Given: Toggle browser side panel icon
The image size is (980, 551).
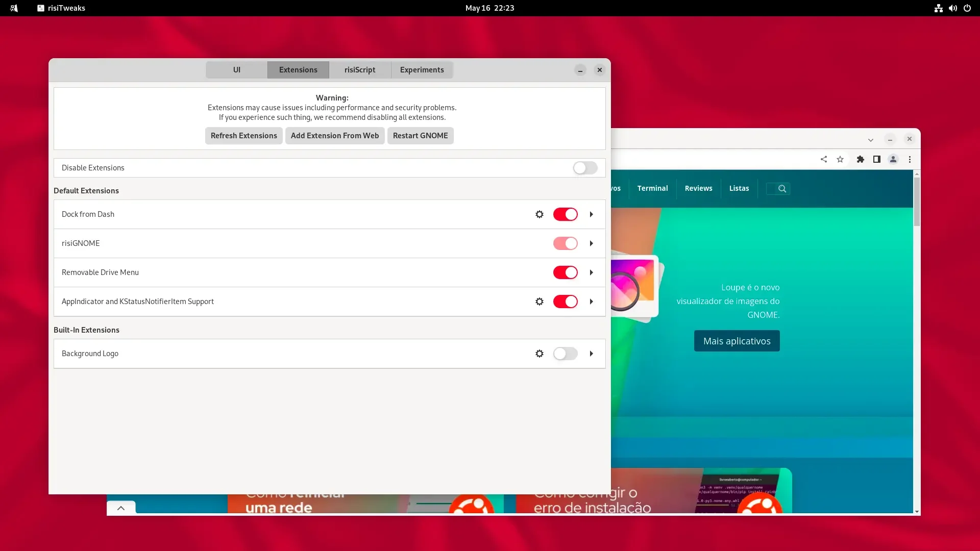Looking at the screenshot, I should 877,159.
